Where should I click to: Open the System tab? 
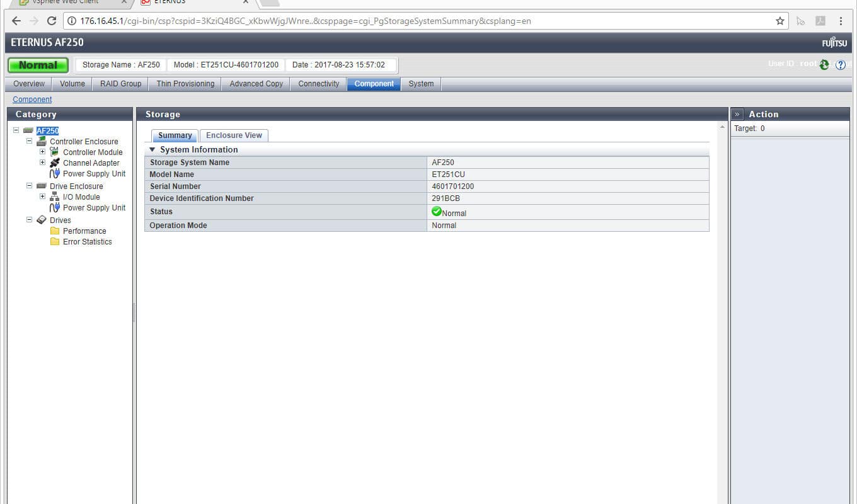421,84
